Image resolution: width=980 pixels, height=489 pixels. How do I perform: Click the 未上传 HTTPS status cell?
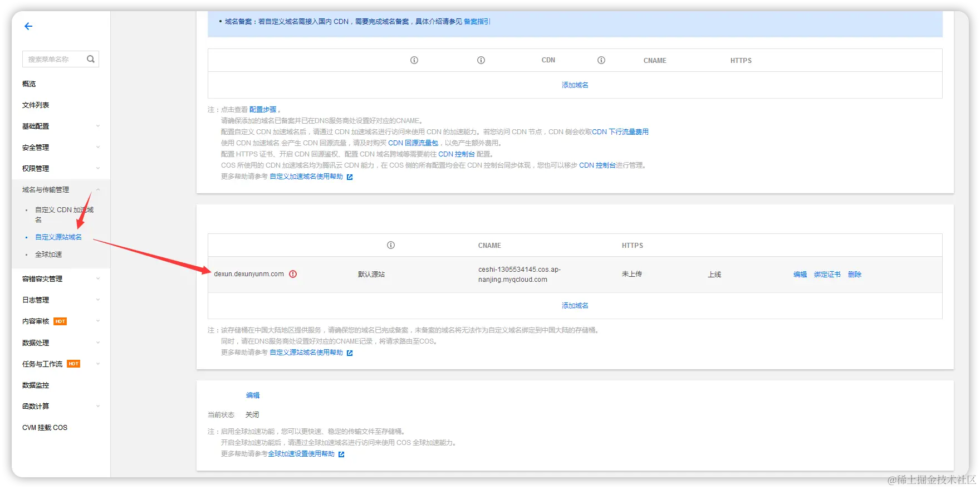tap(632, 274)
